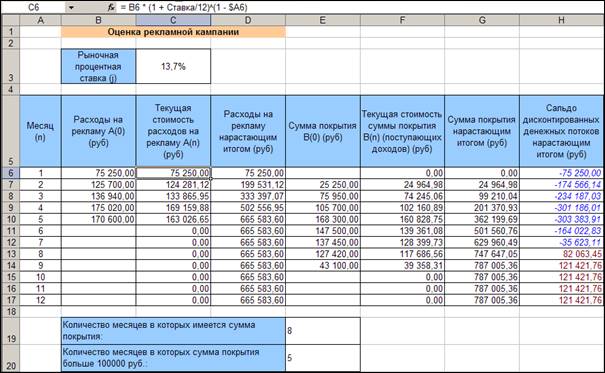
Task: Click the 13,7% interest rate cell
Action: pos(173,66)
